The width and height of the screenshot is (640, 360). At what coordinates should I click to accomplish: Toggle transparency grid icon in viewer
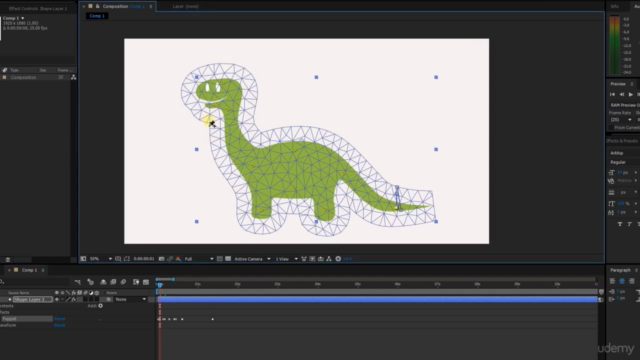pyautogui.click(x=228, y=259)
